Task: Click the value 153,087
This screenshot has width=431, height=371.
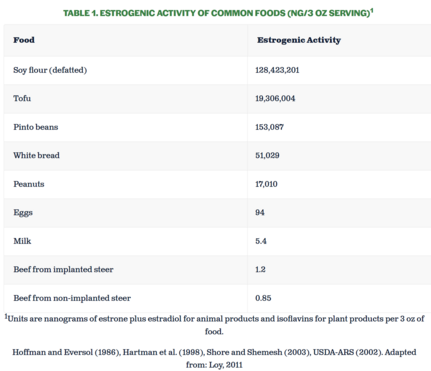Action: pyautogui.click(x=269, y=127)
